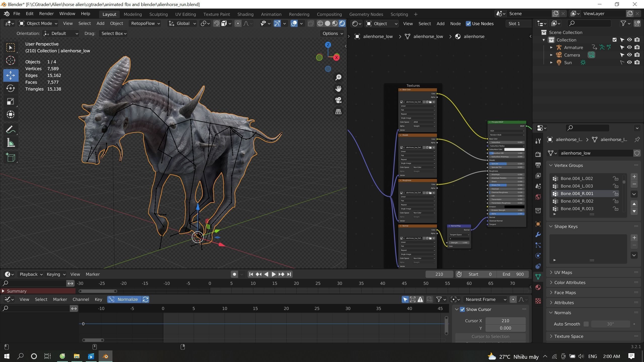
Task: Enable the Auto Smooth checkbox
Action: (586, 324)
